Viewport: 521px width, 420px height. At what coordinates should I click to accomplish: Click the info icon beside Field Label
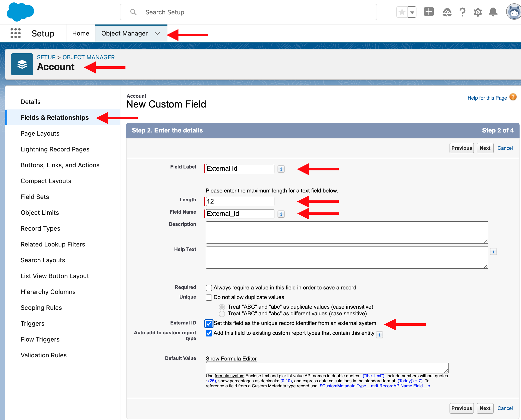tap(281, 169)
